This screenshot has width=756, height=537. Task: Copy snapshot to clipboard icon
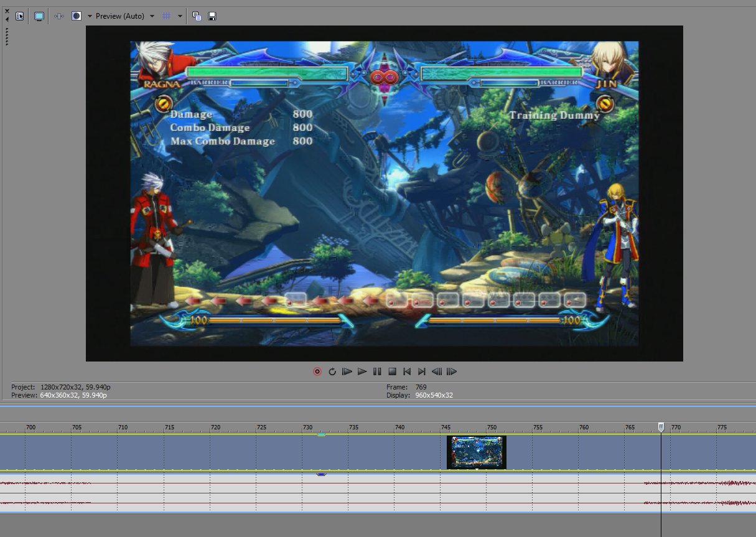click(197, 16)
